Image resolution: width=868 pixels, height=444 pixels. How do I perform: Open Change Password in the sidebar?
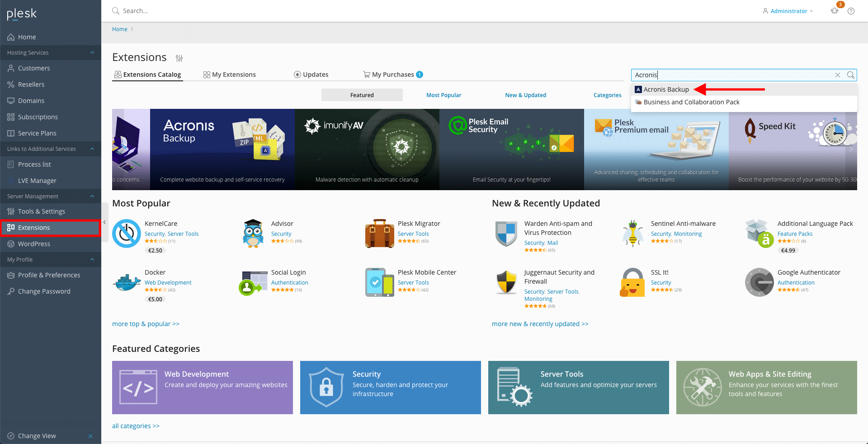tap(51, 291)
